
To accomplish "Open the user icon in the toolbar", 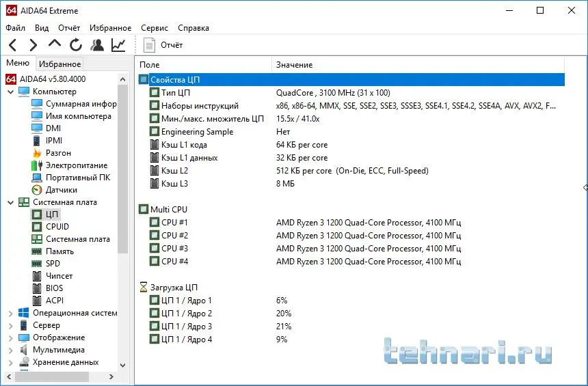I will 97,45.
